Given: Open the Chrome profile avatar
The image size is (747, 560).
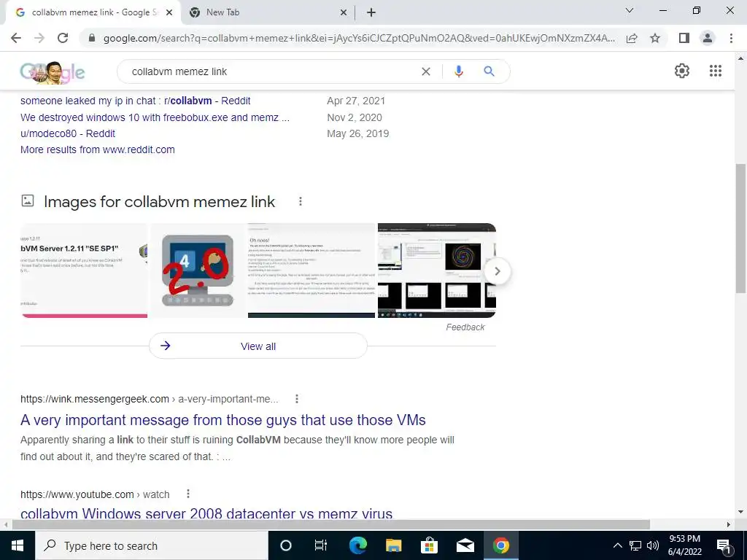Looking at the screenshot, I should tap(708, 38).
